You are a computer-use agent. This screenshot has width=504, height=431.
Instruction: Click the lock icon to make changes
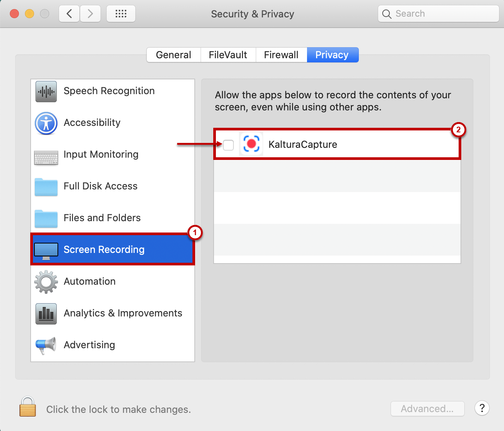pyautogui.click(x=28, y=406)
